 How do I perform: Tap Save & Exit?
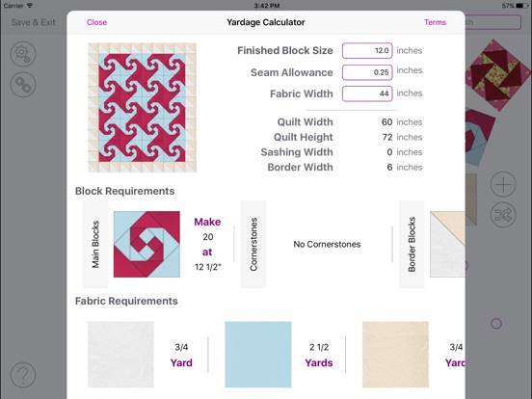coord(33,22)
